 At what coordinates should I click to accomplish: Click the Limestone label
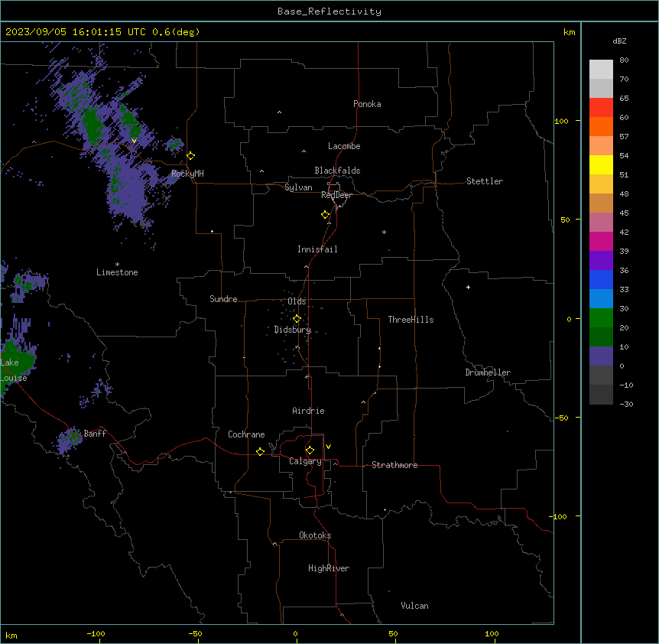click(117, 272)
